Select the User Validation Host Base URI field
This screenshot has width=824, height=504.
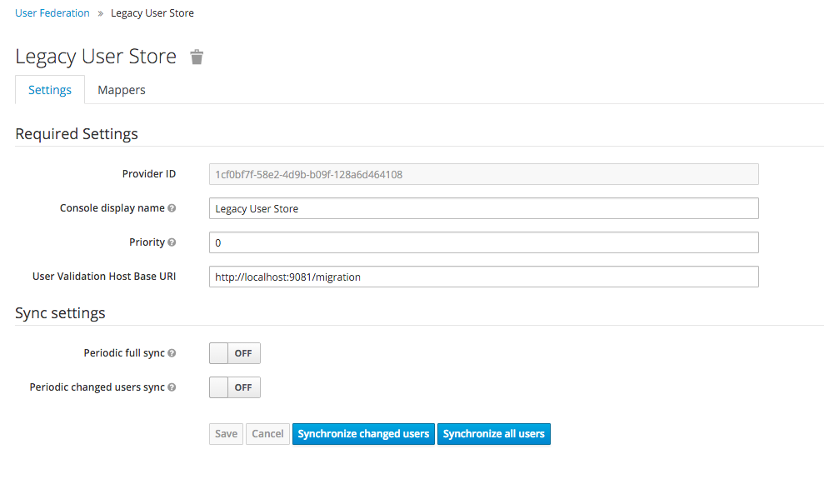coord(483,277)
